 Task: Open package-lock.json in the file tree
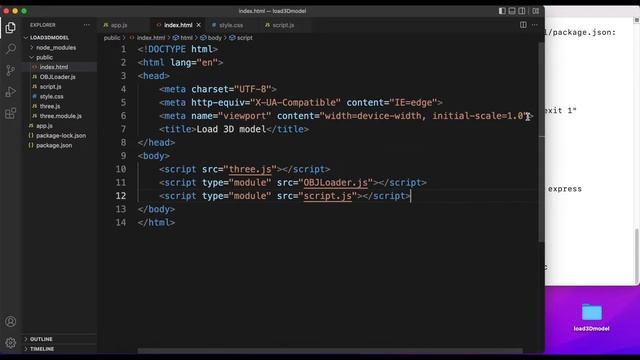pyautogui.click(x=61, y=136)
